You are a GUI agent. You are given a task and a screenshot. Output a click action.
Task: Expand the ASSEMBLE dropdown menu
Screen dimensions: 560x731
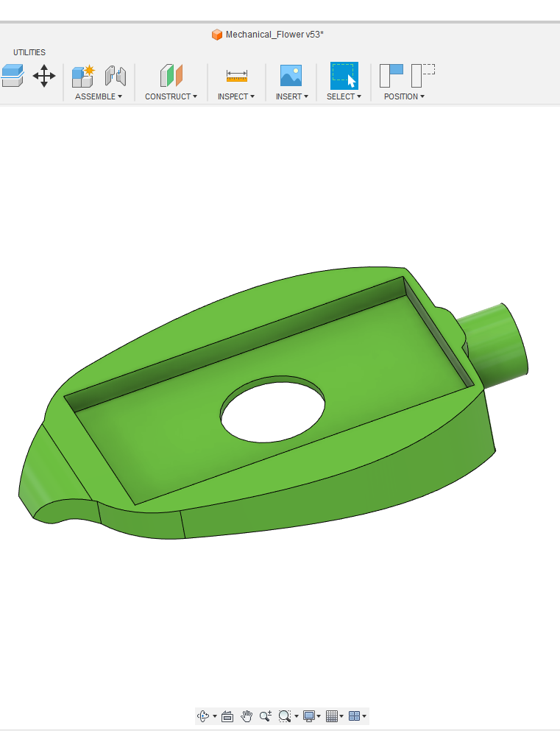coord(99,96)
